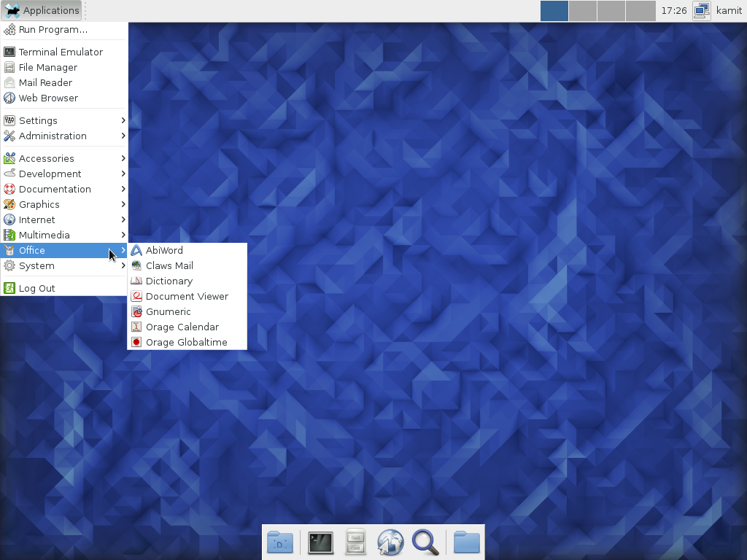Open the rightmost folder icon in the dock
The width and height of the screenshot is (747, 560).
point(466,542)
